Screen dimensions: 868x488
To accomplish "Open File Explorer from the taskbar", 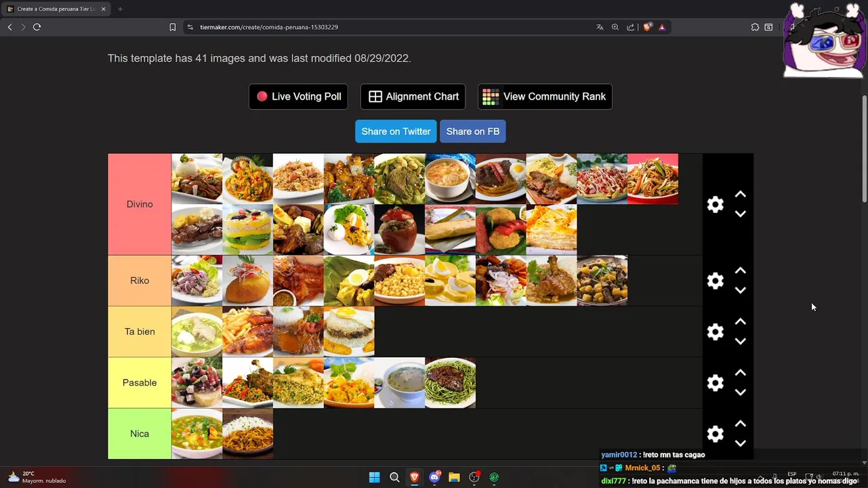I will (x=454, y=477).
